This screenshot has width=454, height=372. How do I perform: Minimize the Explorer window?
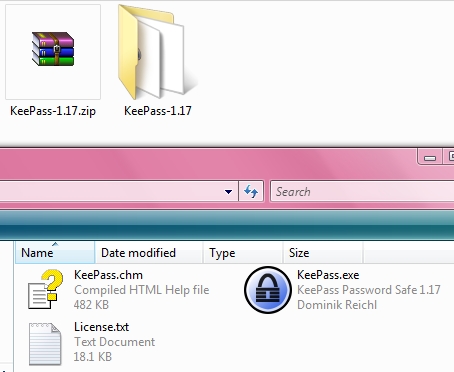pos(430,157)
